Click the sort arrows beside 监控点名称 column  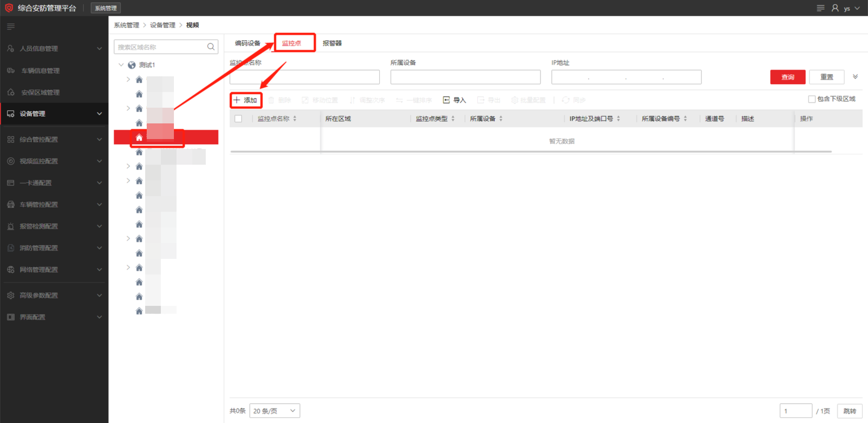pos(295,119)
